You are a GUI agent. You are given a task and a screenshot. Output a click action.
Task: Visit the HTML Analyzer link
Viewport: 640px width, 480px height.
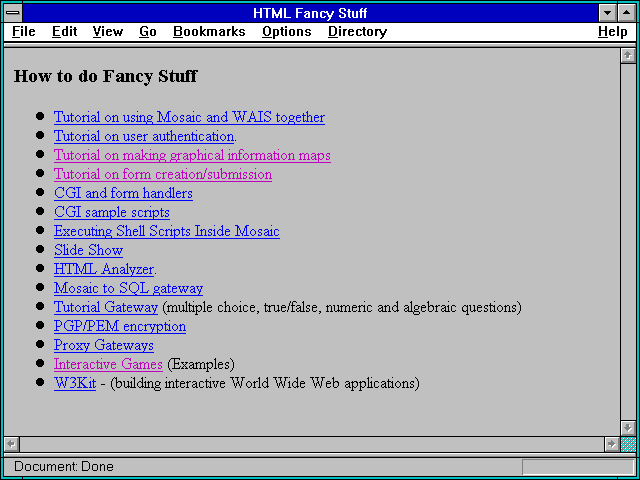(104, 269)
